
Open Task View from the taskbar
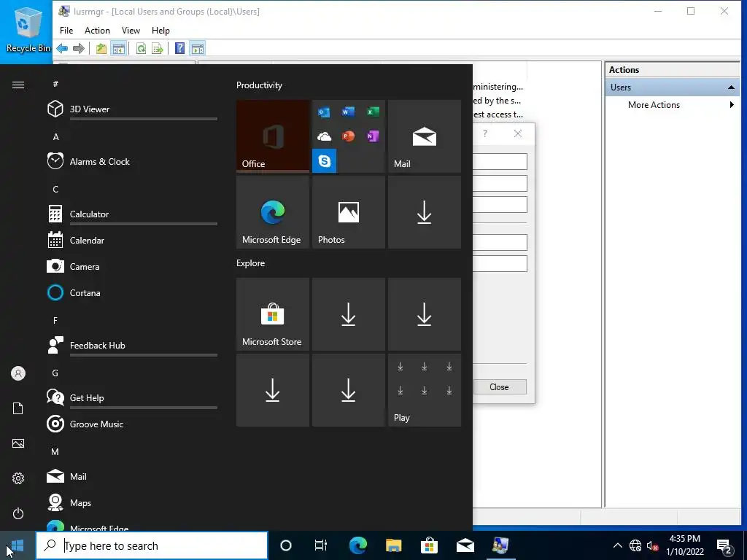(321, 545)
